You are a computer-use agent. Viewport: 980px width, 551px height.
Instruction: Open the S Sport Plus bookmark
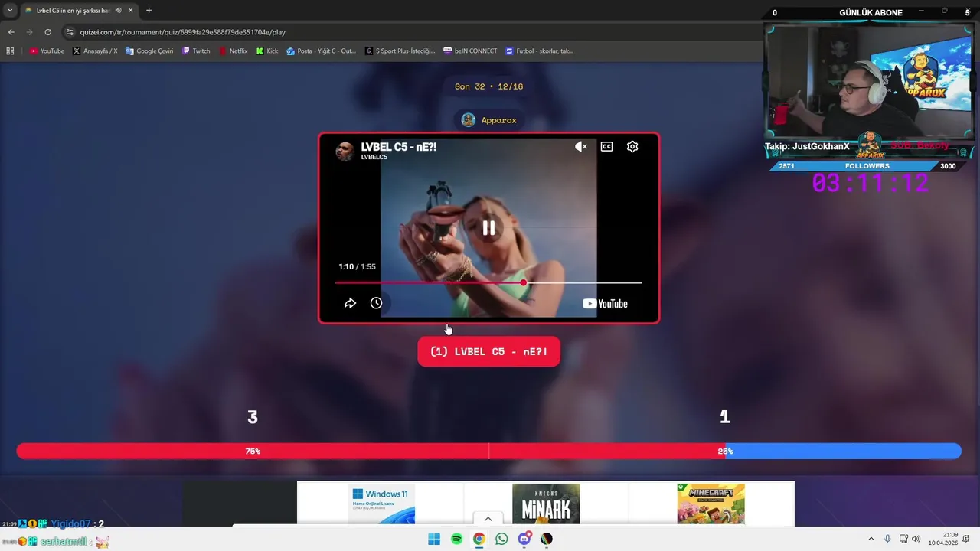(400, 51)
